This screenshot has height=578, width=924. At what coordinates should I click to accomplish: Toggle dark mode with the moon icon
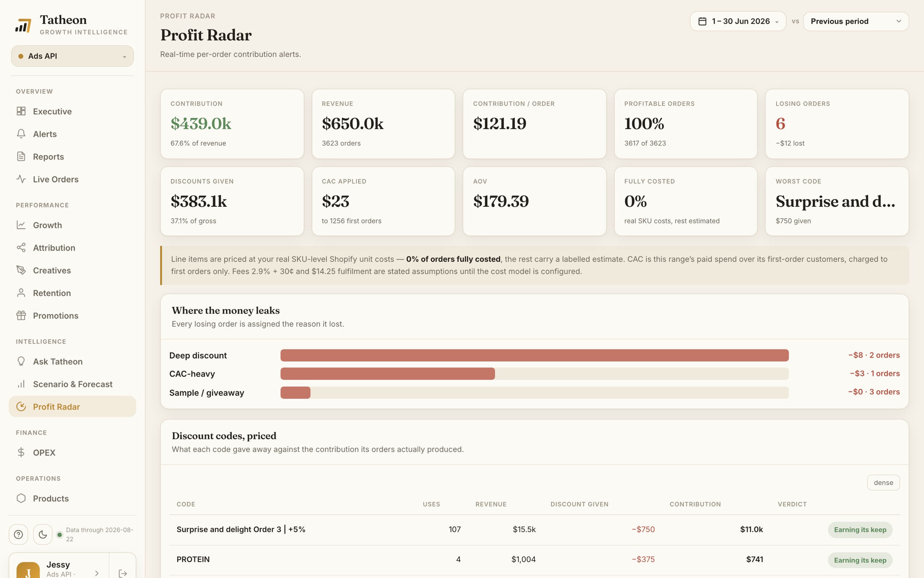(x=43, y=534)
